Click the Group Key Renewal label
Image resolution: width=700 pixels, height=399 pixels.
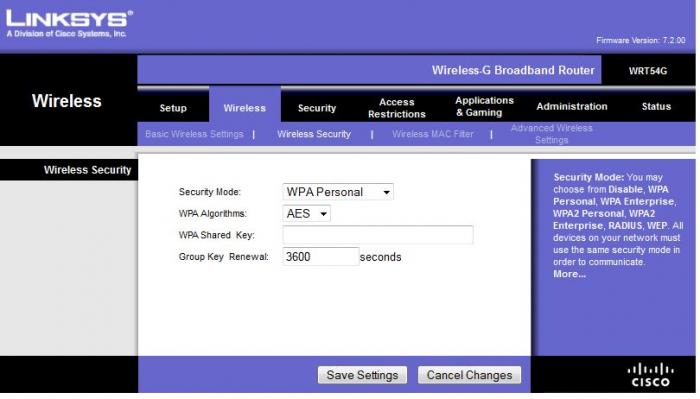click(224, 257)
